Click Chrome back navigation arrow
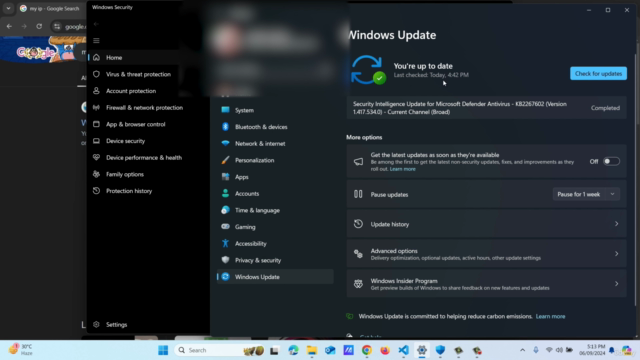Viewport: 640px width, 360px height. click(x=9, y=27)
